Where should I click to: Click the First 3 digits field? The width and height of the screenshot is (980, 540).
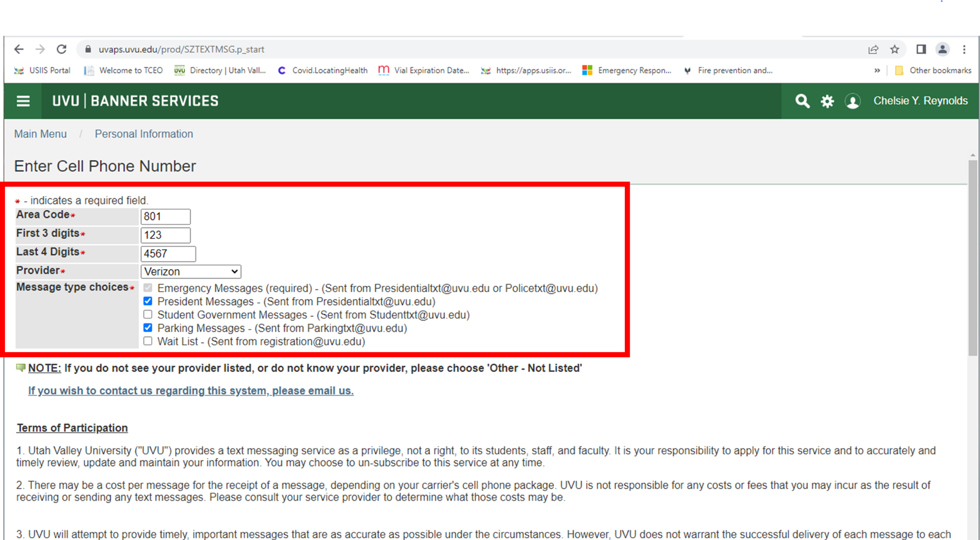point(166,235)
